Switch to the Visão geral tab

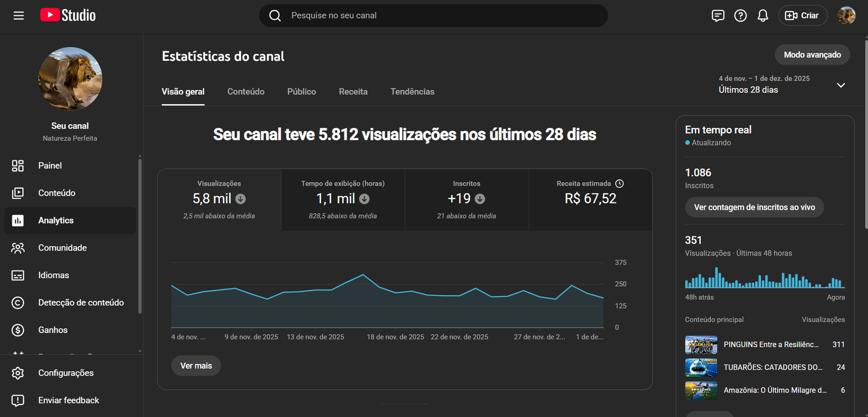pyautogui.click(x=183, y=92)
